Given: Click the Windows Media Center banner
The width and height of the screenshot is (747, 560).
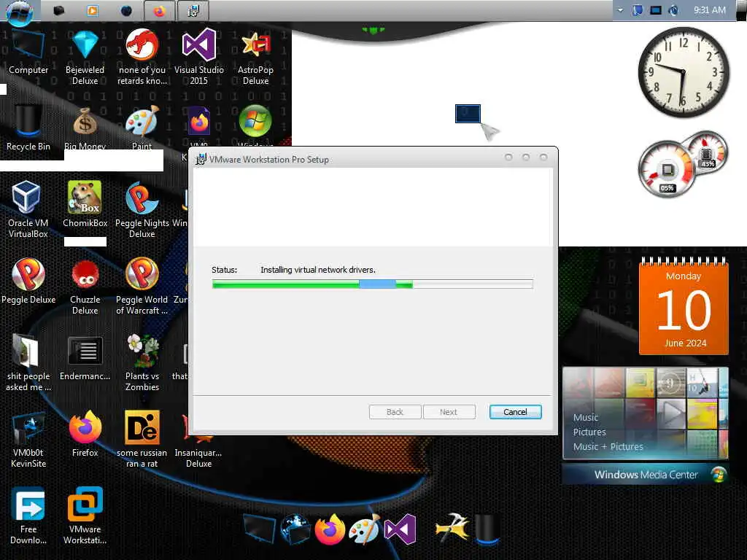Looking at the screenshot, I should pos(646,474).
